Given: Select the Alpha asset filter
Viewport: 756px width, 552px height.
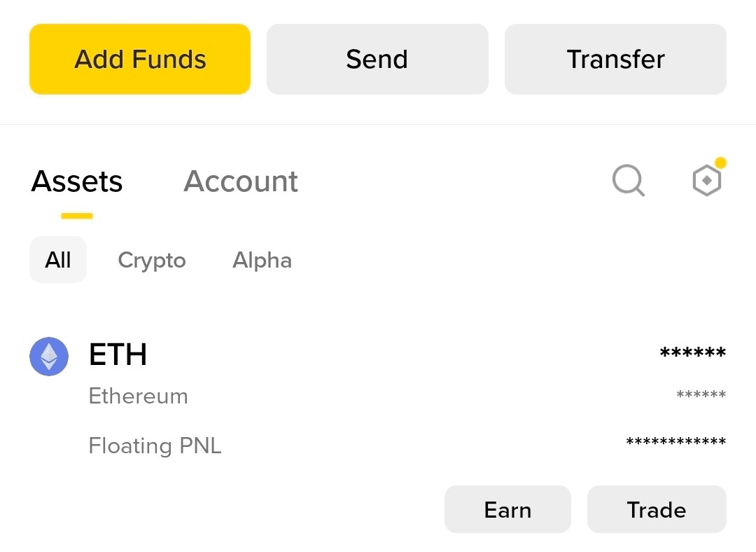Looking at the screenshot, I should [262, 260].
